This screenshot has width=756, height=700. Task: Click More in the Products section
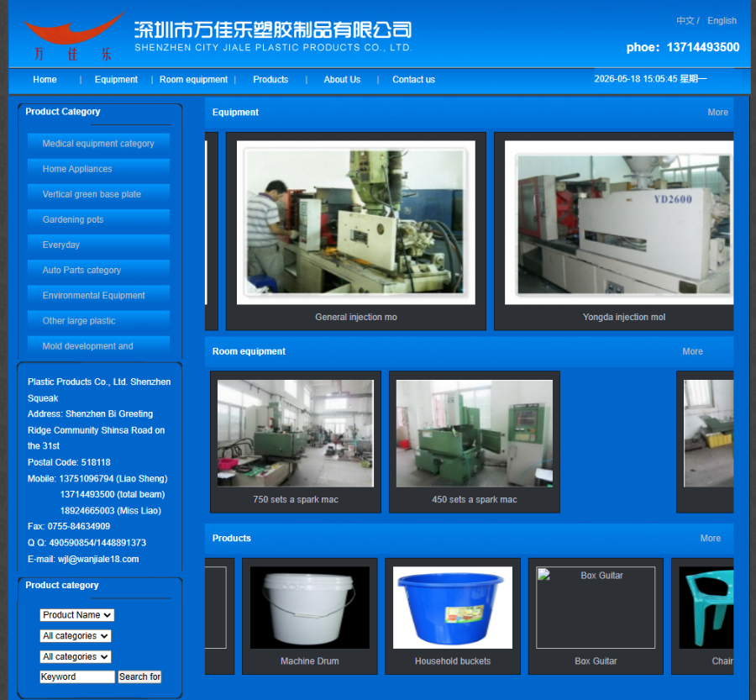(710, 539)
